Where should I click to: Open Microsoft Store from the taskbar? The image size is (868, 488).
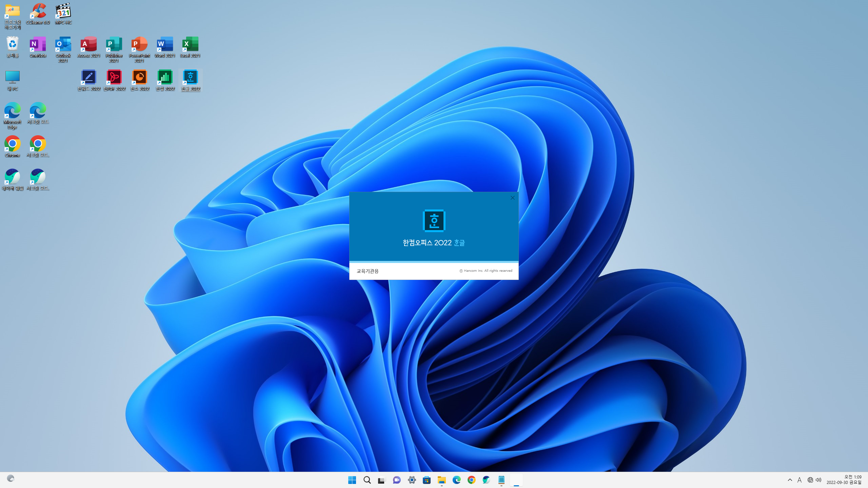point(427,480)
